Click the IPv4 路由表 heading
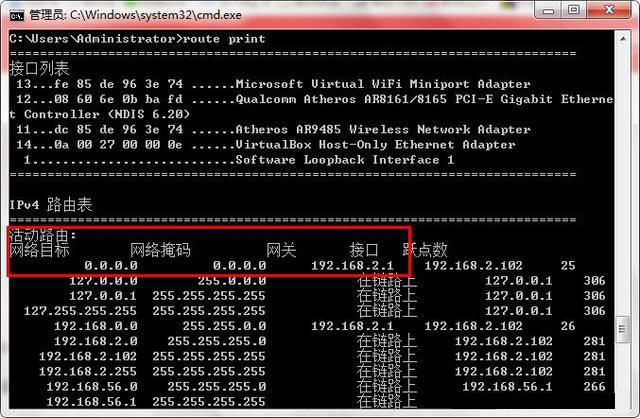Image resolution: width=640 pixels, height=418 pixels. coord(50,204)
